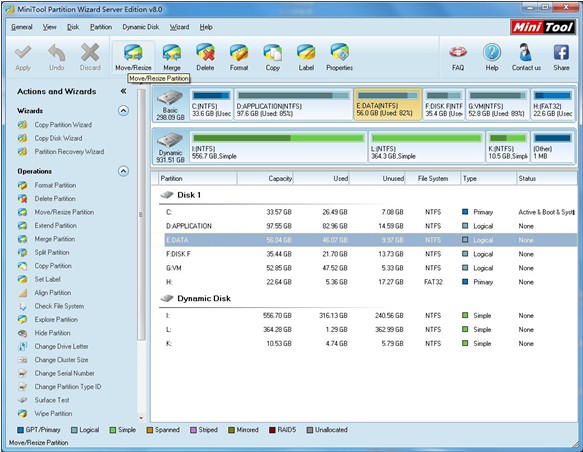
Task: Launch the Partition Recovery Wizard
Action: (x=69, y=152)
